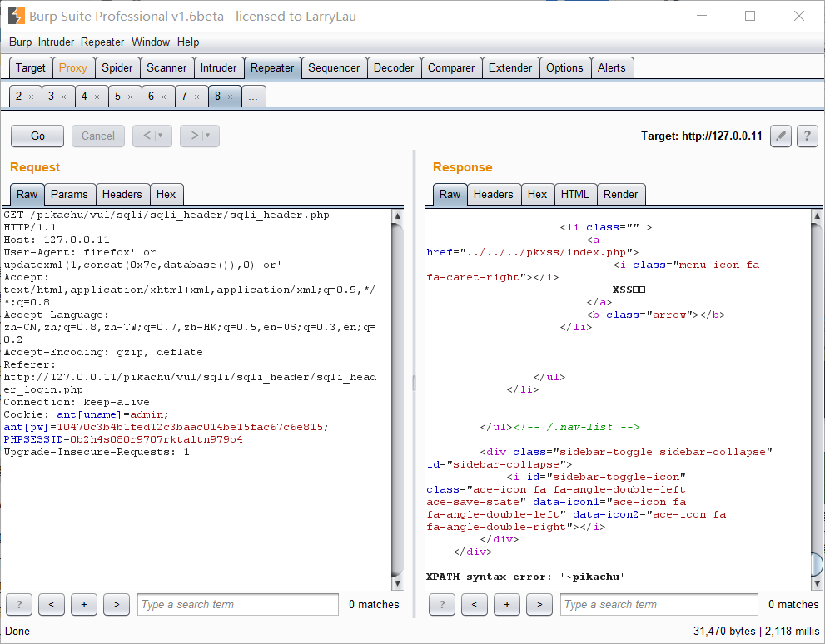
Task: Switch to the Alerts tab
Action: point(612,68)
